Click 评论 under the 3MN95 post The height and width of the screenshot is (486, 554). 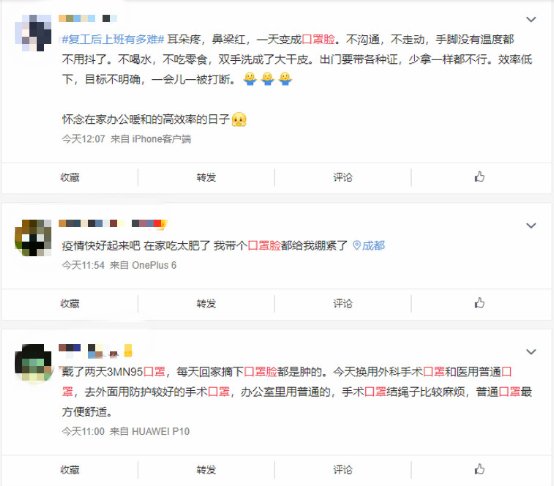[343, 470]
